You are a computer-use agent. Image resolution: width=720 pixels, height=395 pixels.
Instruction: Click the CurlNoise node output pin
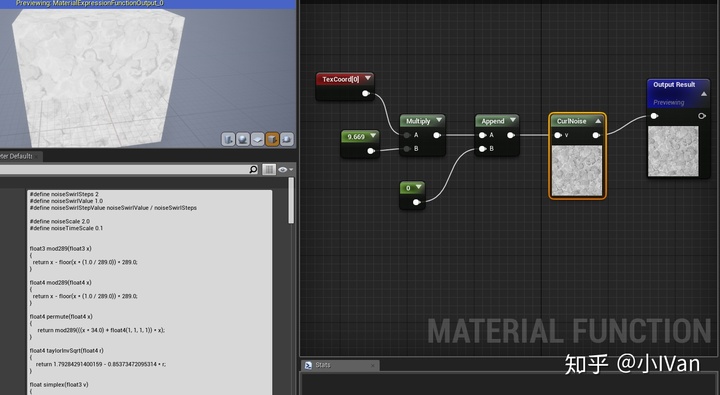click(596, 135)
